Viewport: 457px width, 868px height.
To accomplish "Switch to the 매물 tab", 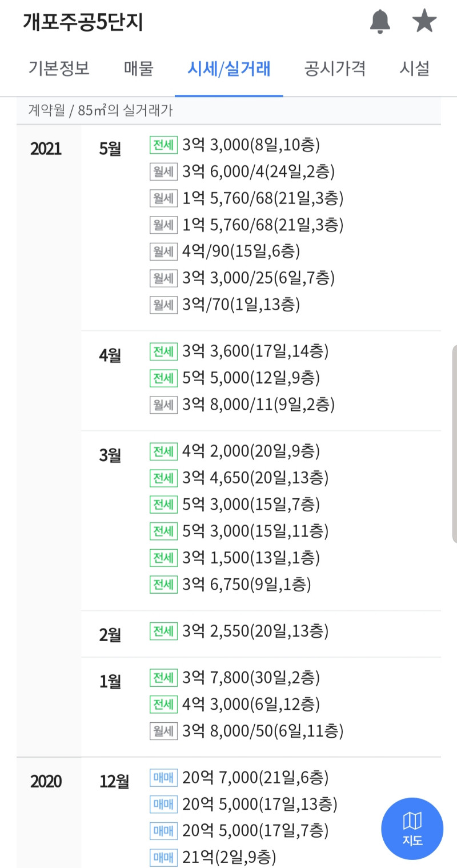I will (139, 69).
